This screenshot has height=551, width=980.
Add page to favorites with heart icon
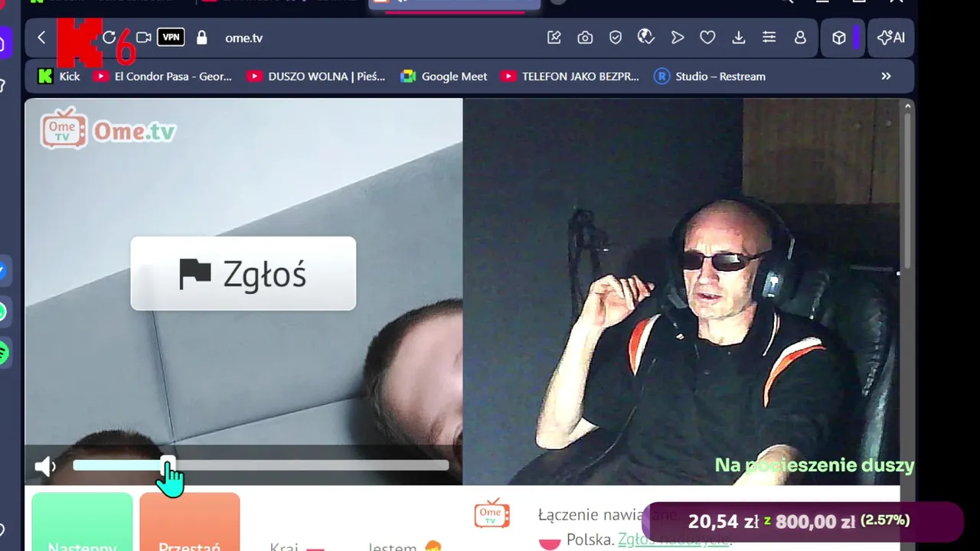tap(707, 37)
